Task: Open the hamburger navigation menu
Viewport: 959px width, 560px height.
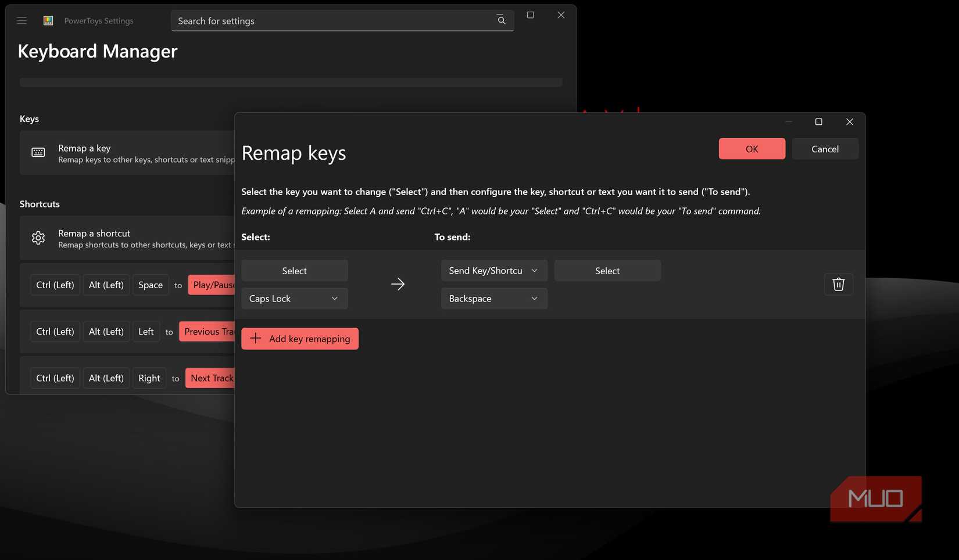Action: 22,20
